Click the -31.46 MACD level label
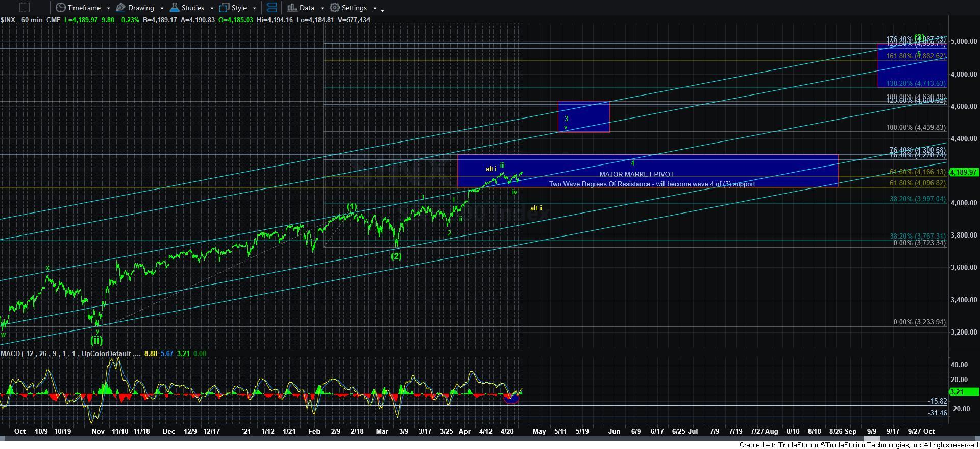Viewport: 980px width, 449px height. pos(937,413)
